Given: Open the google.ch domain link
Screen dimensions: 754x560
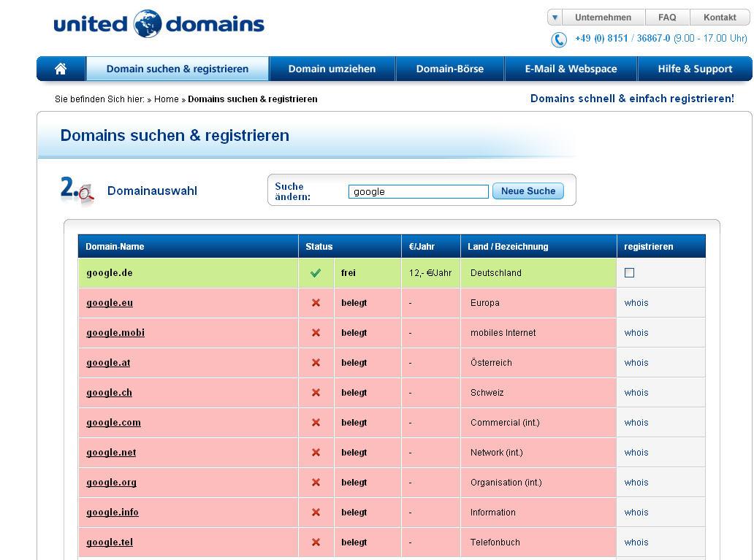Looking at the screenshot, I should tap(109, 393).
